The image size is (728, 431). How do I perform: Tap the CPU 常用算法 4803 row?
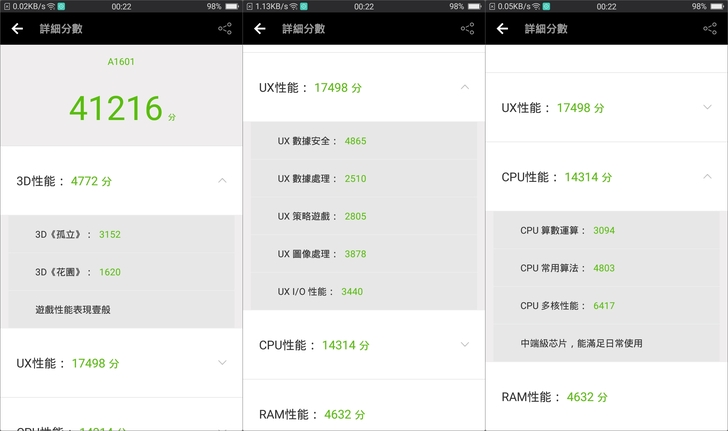(606, 268)
